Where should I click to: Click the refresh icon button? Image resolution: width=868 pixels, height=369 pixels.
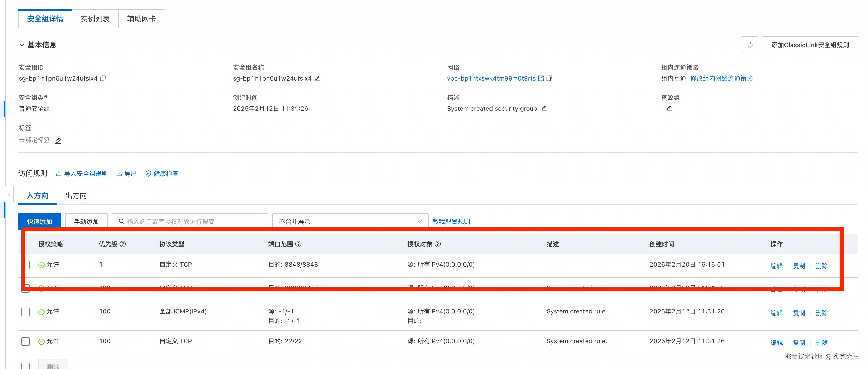click(x=750, y=45)
